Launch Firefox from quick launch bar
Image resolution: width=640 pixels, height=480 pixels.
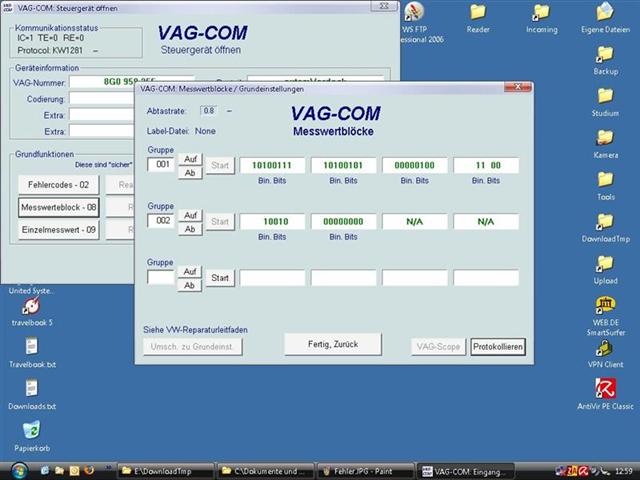point(89,471)
